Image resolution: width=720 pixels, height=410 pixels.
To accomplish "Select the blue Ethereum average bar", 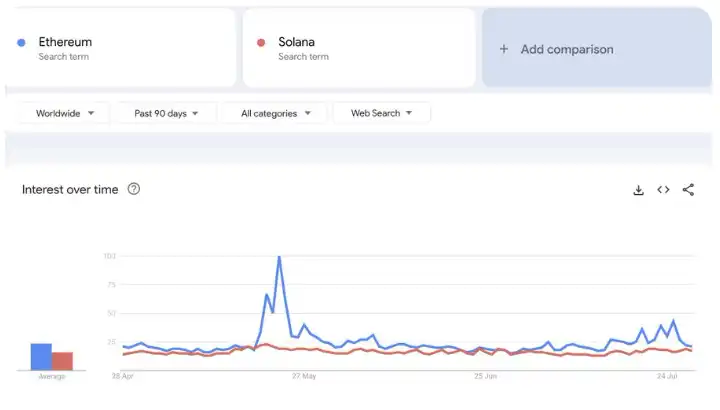I will click(x=41, y=356).
